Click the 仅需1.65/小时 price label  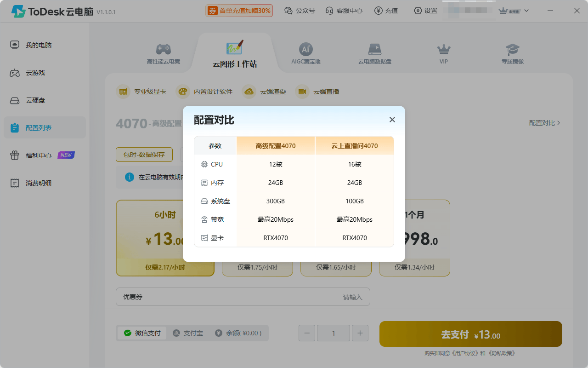336,267
